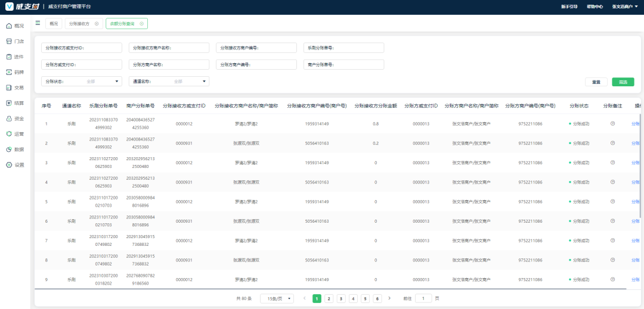The image size is (644, 309).
Task: Open 结算 settlement from the sidebar
Action: click(x=14, y=103)
